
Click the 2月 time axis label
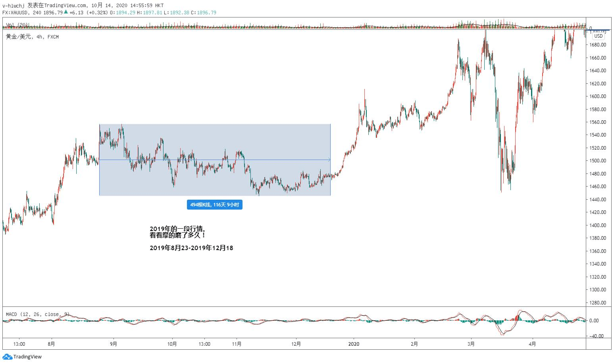click(x=414, y=344)
